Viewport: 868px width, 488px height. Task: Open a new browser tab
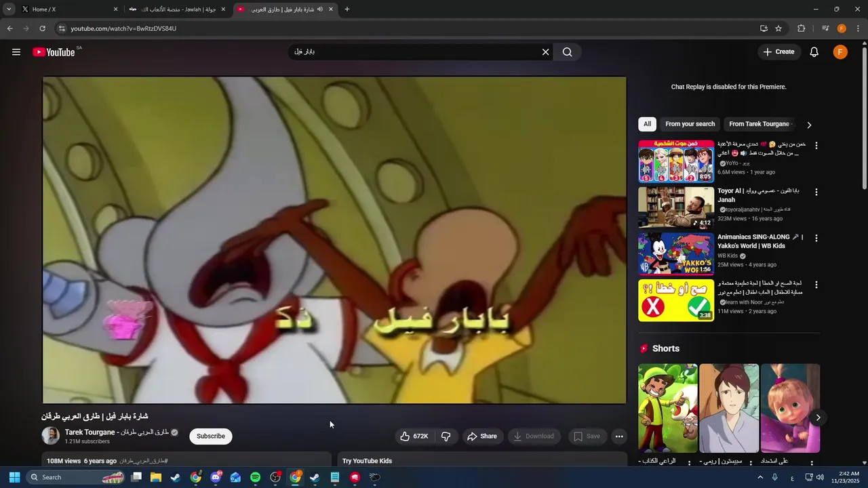coord(347,9)
